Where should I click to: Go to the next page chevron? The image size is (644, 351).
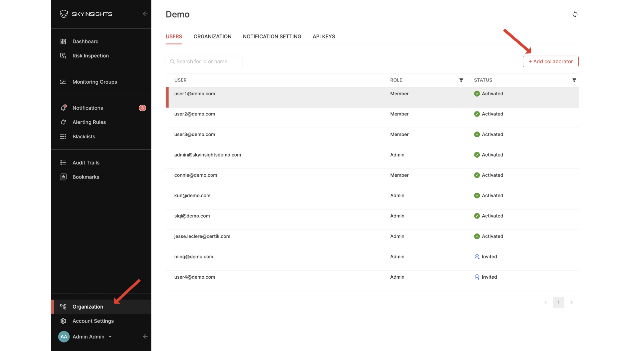coord(571,302)
